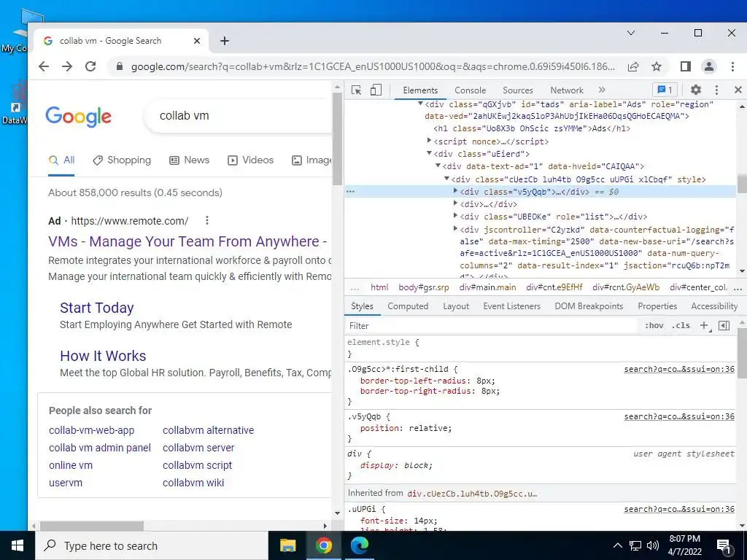Go back in Chrome
This screenshot has height=560, width=747.
click(x=44, y=66)
